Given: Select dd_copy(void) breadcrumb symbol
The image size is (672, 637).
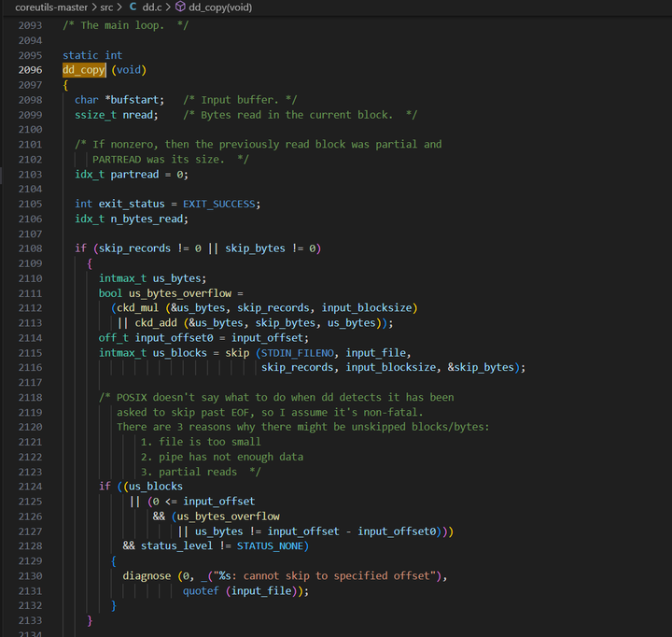Looking at the screenshot, I should 220,7.
